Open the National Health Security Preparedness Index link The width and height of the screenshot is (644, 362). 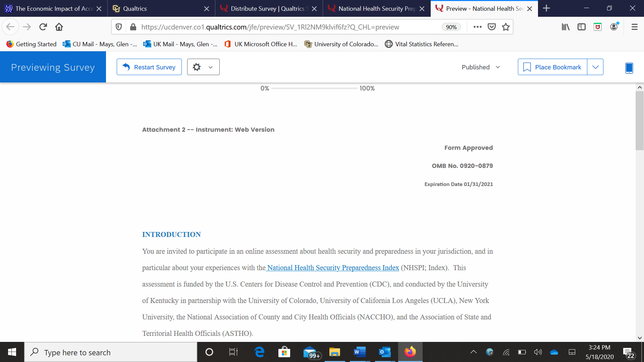click(x=333, y=268)
